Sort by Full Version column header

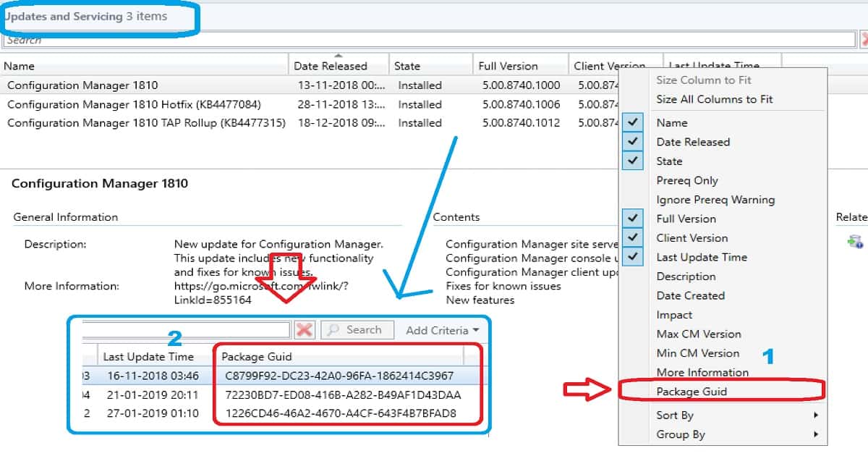pyautogui.click(x=521, y=66)
